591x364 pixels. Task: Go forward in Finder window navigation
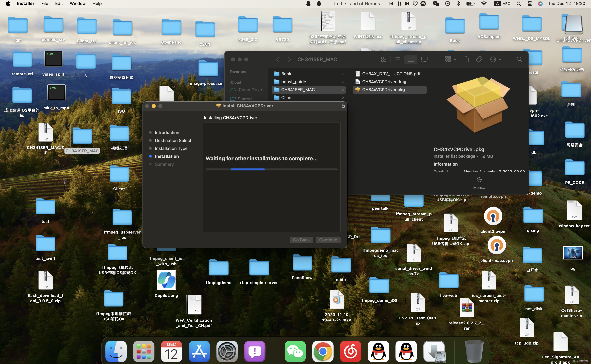289,59
